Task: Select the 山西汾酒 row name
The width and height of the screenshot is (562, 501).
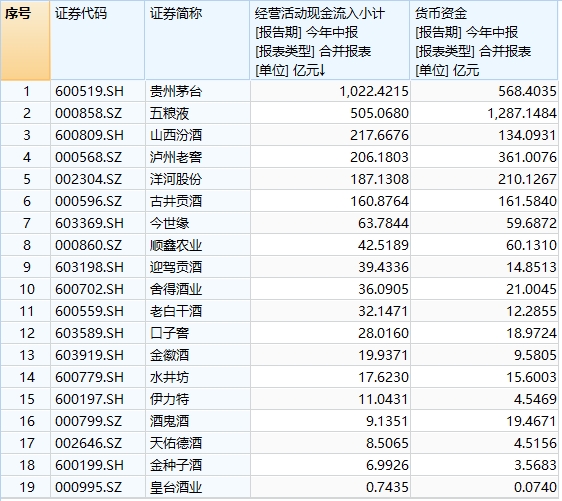Action: pyautogui.click(x=176, y=135)
